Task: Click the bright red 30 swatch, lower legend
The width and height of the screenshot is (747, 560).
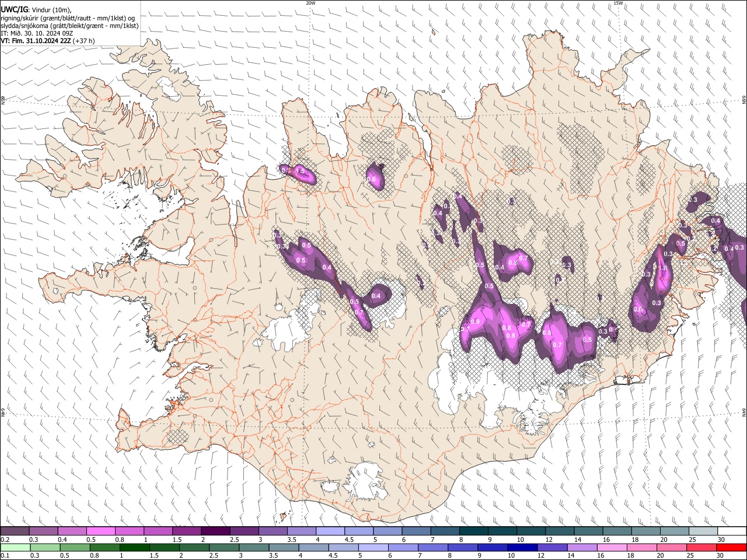Action: [x=731, y=547]
